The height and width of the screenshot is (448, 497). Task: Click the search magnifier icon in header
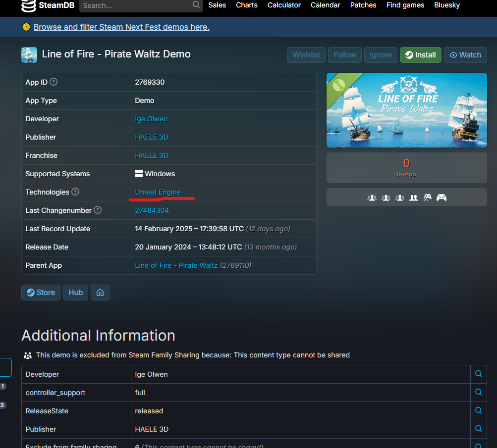(x=196, y=5)
